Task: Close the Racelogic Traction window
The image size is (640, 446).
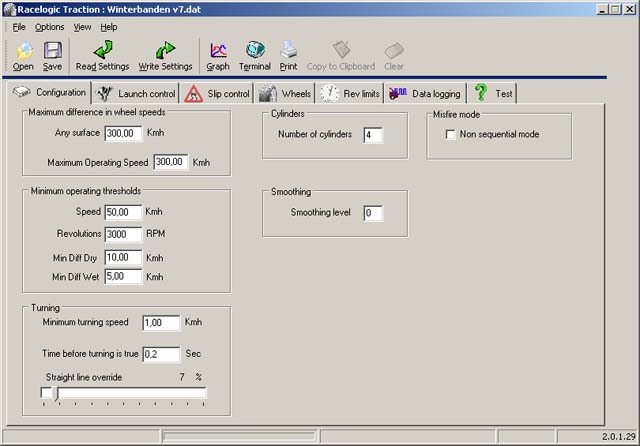Action: point(629,9)
